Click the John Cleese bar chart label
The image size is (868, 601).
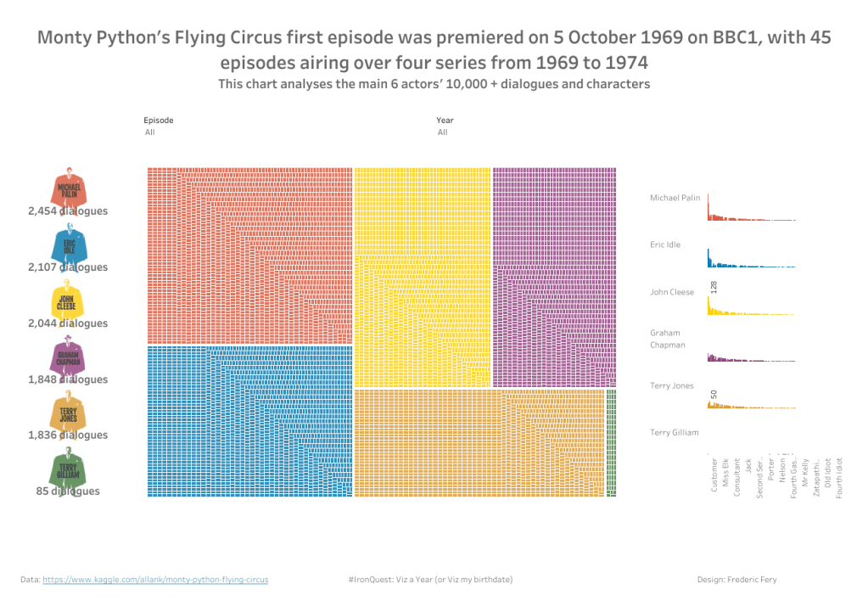pos(672,292)
